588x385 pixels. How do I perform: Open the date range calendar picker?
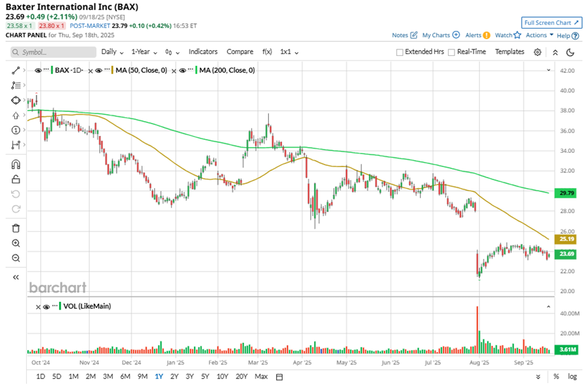pos(279,377)
